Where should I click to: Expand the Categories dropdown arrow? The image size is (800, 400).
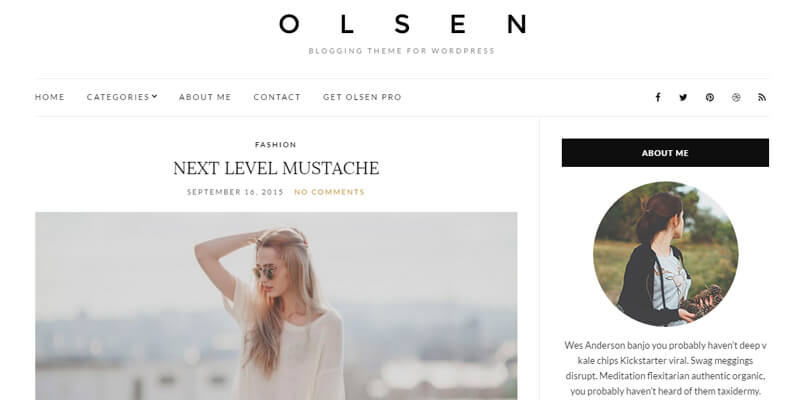click(155, 96)
